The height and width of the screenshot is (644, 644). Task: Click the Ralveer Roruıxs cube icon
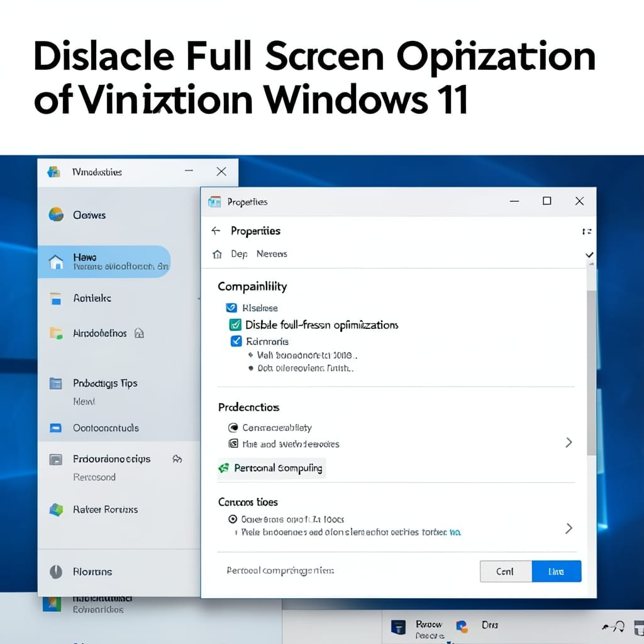pos(56,509)
